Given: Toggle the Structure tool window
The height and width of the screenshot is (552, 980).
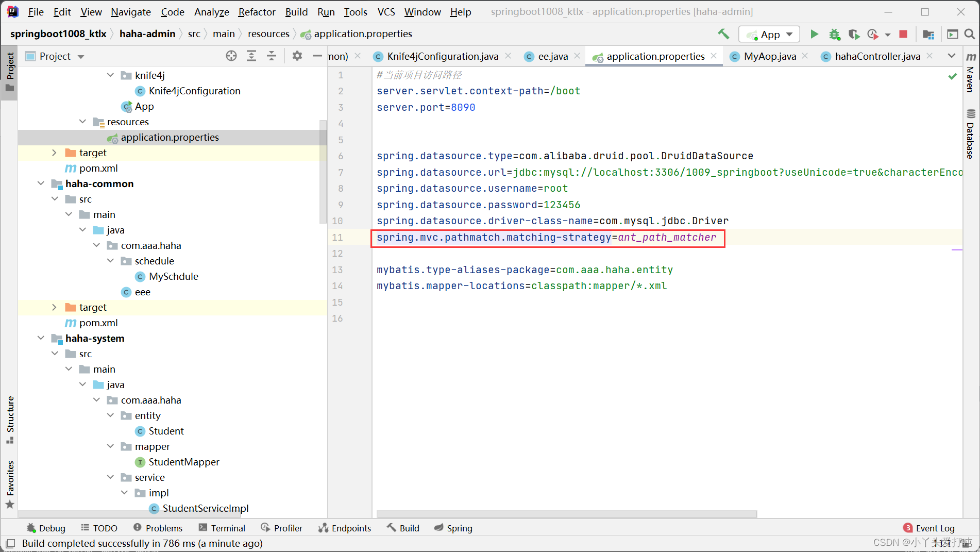Looking at the screenshot, I should pos(10,420).
